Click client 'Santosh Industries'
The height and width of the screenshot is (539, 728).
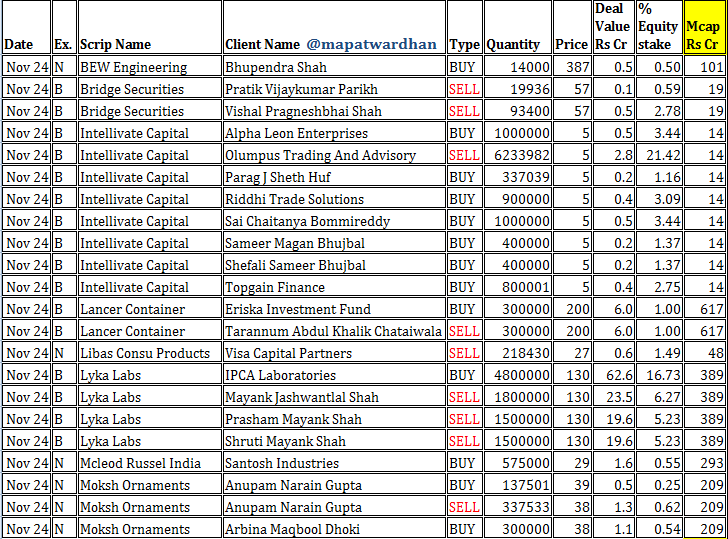click(334, 463)
